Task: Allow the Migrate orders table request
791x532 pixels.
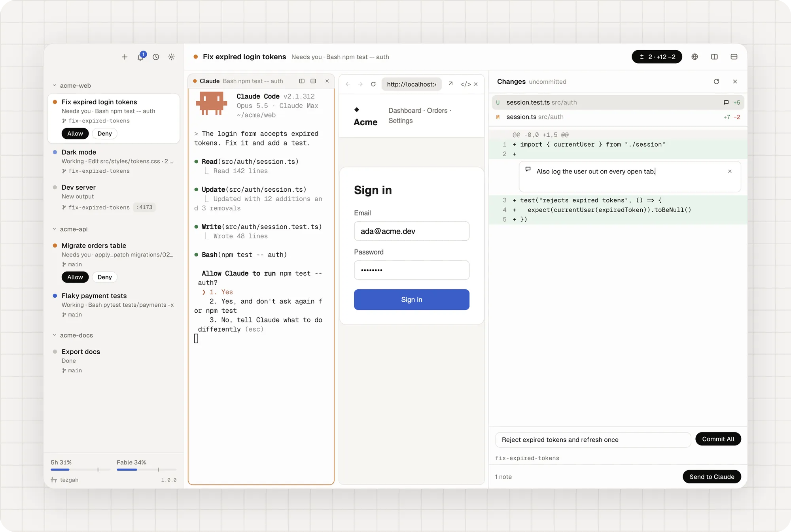Action: (75, 277)
